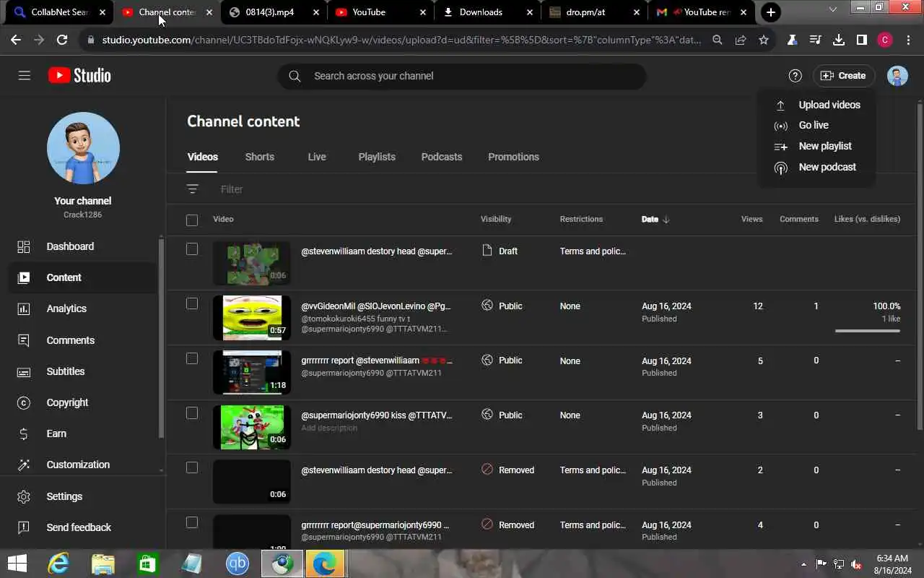Open the Windows Start button
This screenshot has width=924, height=578.
click(17, 564)
